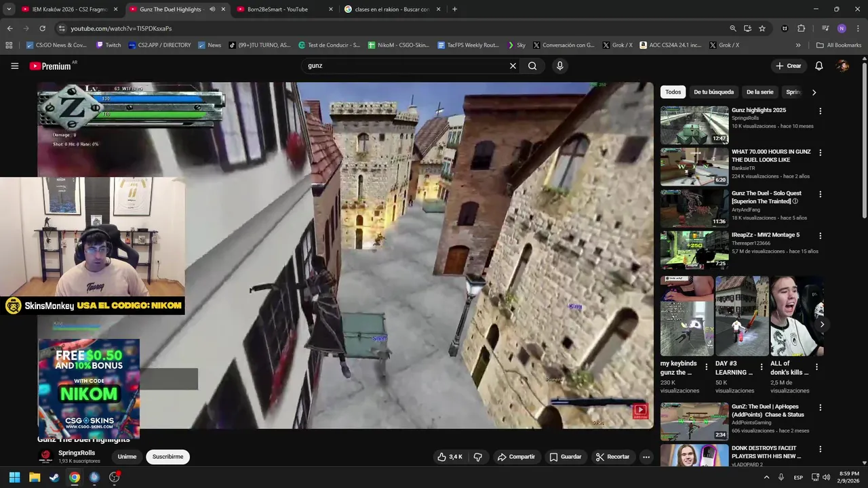The image size is (868, 488).
Task: Options menu for 'WHAT 70.000 HOURS' video
Action: click(x=820, y=153)
